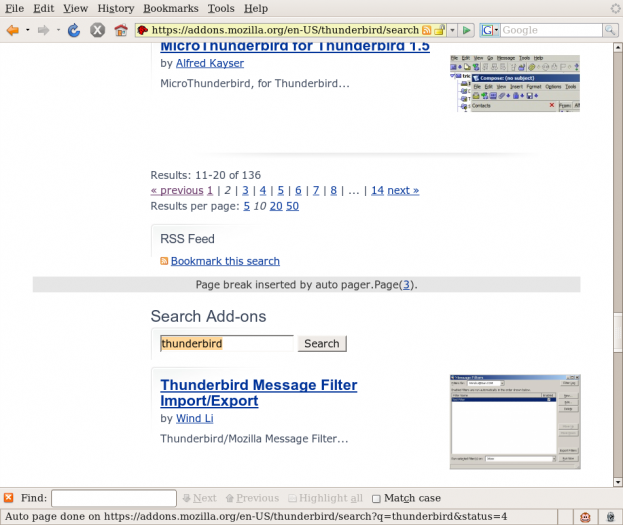Open the Edit menu
The image size is (623, 525).
pyautogui.click(x=43, y=8)
